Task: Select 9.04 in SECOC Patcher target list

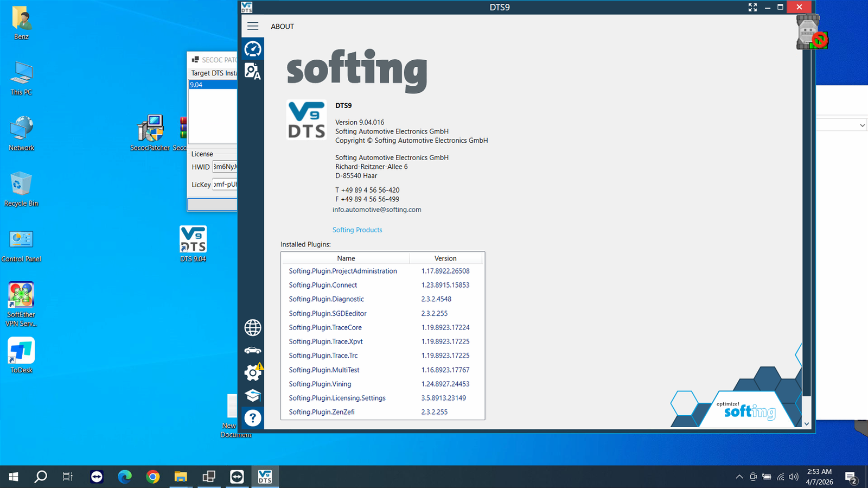Action: click(x=213, y=85)
